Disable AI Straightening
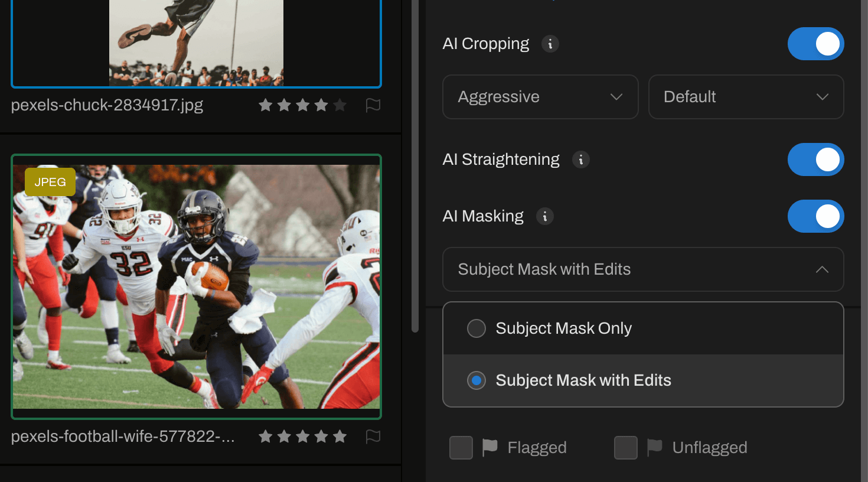The width and height of the screenshot is (868, 482). [x=815, y=159]
